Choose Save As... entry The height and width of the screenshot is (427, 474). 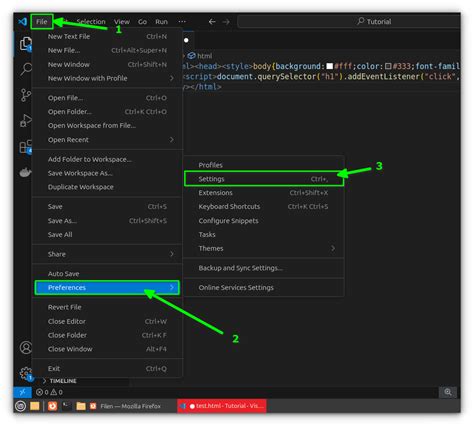107,221
